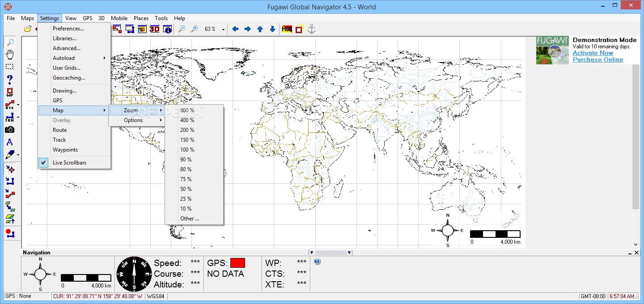Screen dimensions: 644x304
Task: Open the Mobile menu
Action: [x=119, y=18]
